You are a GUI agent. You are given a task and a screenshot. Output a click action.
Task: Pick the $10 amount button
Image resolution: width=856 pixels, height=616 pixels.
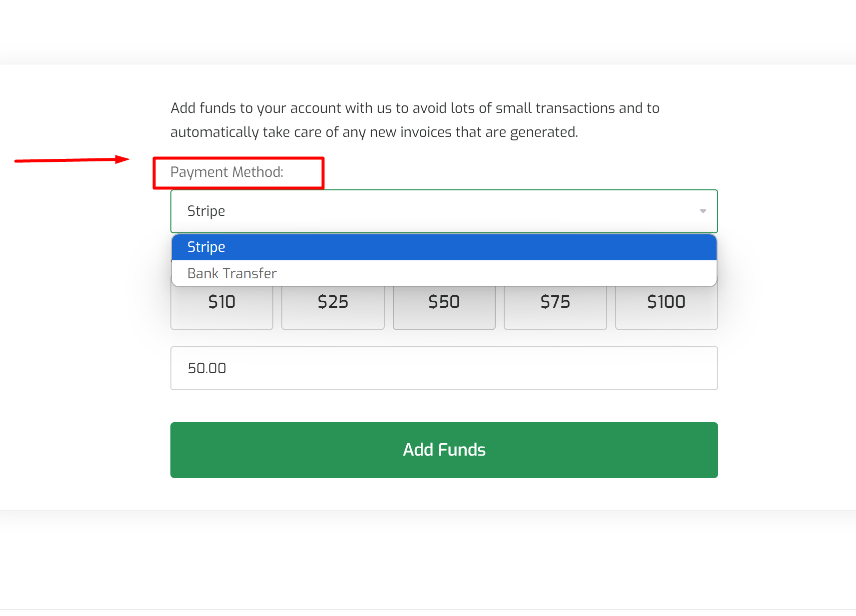tap(222, 305)
